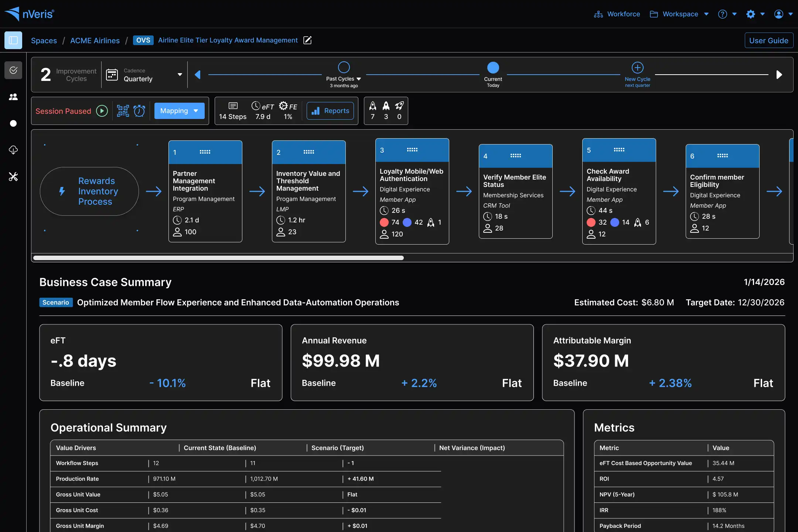Select the Current cycle marker on timeline
The height and width of the screenshot is (532, 798).
[493, 67]
